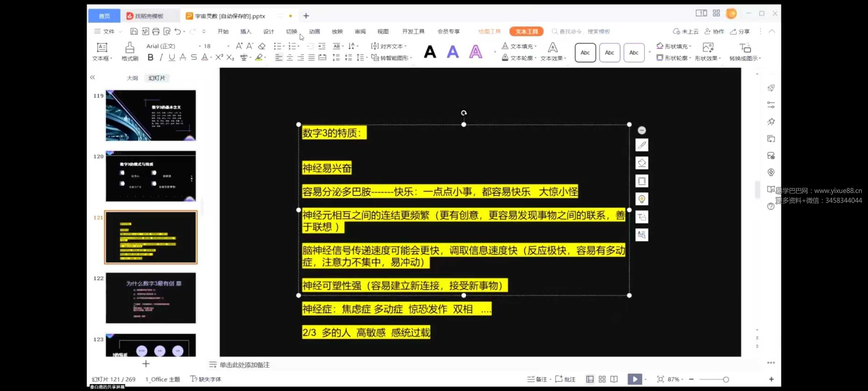Start slideshow with play button
This screenshot has height=391, width=868.
click(635, 379)
